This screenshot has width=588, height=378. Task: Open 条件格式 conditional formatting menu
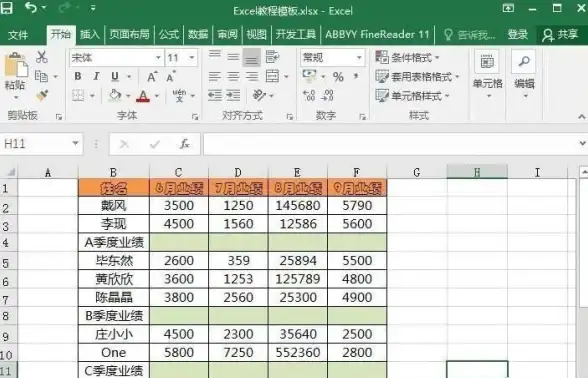point(407,57)
